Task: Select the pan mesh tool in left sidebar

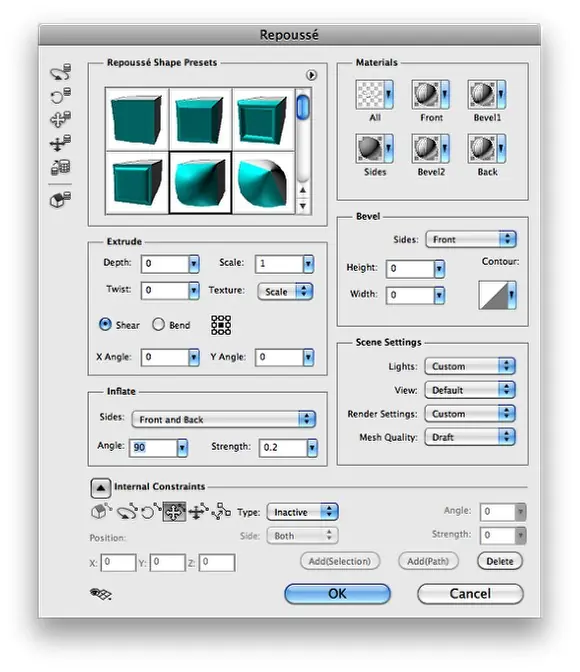Action: [x=60, y=119]
